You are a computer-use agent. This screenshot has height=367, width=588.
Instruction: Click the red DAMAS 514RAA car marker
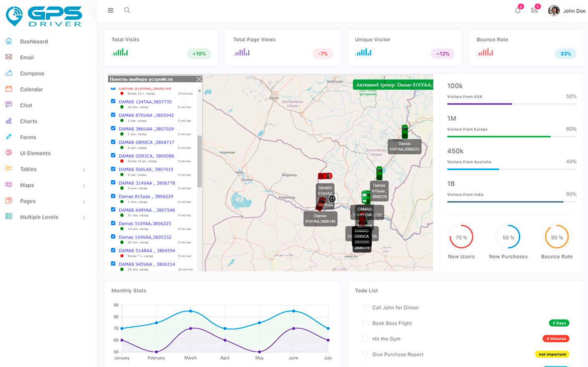pyautogui.click(x=325, y=176)
